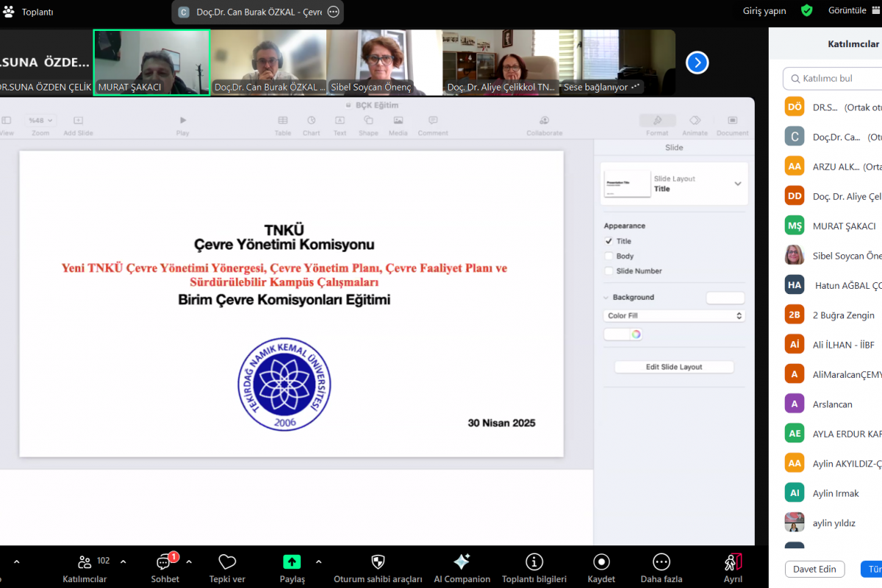Select participant Ali İLHAN - İİBF

tap(833, 345)
